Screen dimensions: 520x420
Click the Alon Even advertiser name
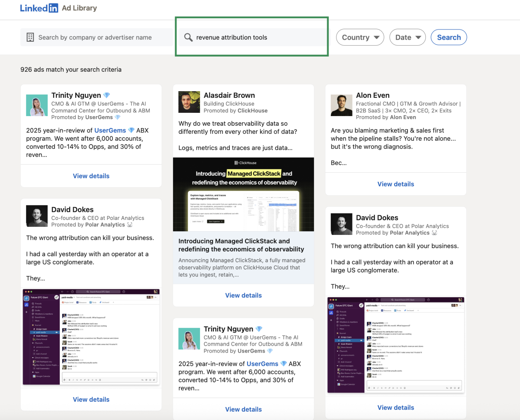(373, 95)
